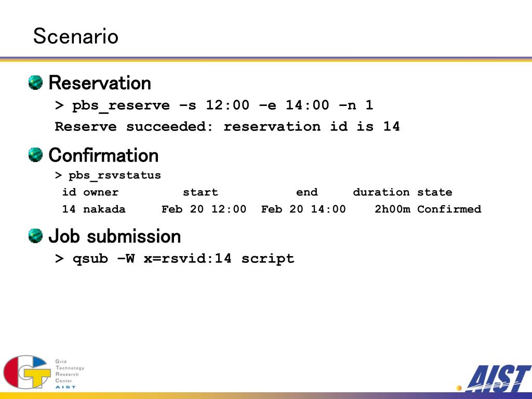Click the 'duration' column header
Image resolution: width=532 pixels, height=399 pixels.
381,192
